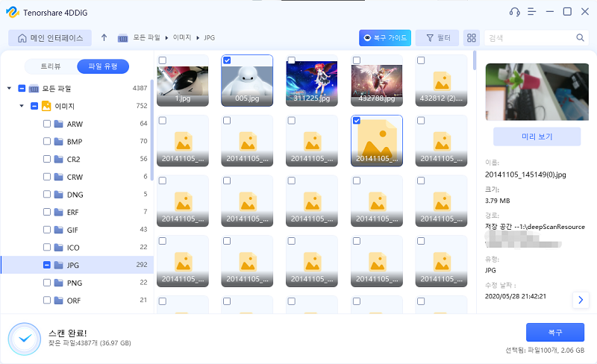597x364 pixels.
Task: Uncheck the 005.jpg thumbnail checkbox
Action: point(227,60)
